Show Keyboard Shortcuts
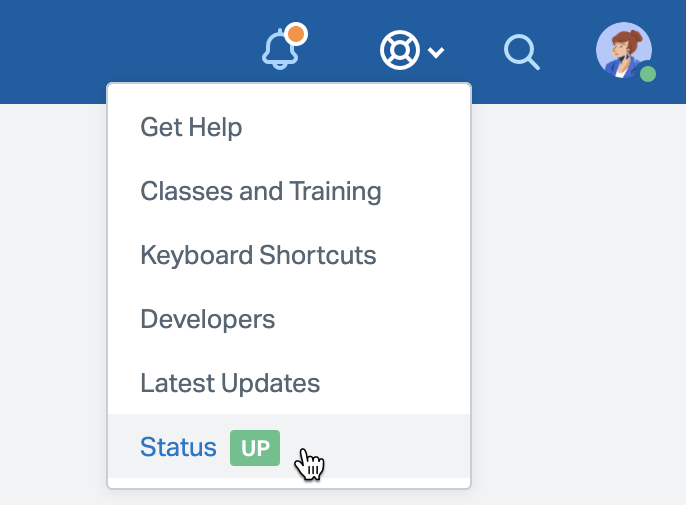This screenshot has width=686, height=505. point(258,255)
